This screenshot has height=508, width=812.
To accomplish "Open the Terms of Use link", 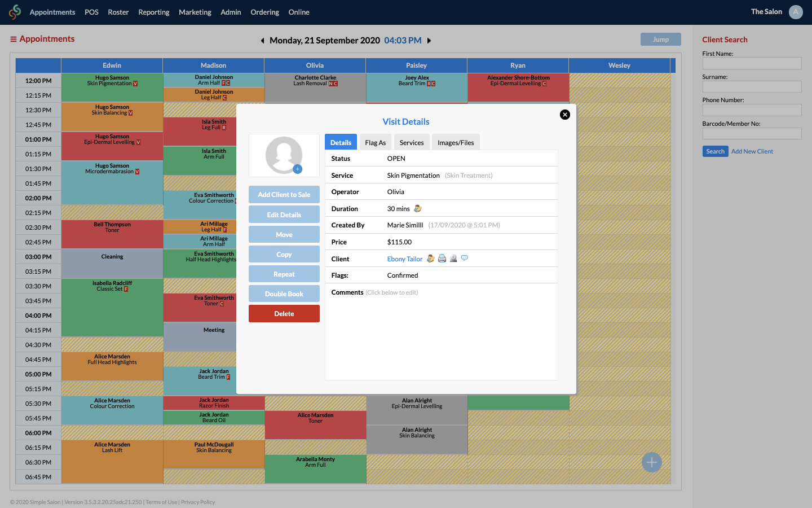I will click(x=161, y=502).
